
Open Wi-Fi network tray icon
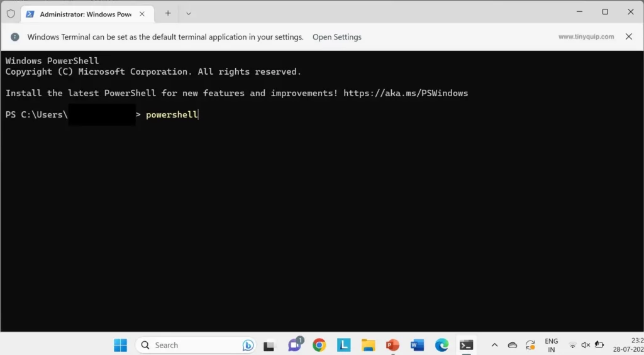tap(572, 345)
